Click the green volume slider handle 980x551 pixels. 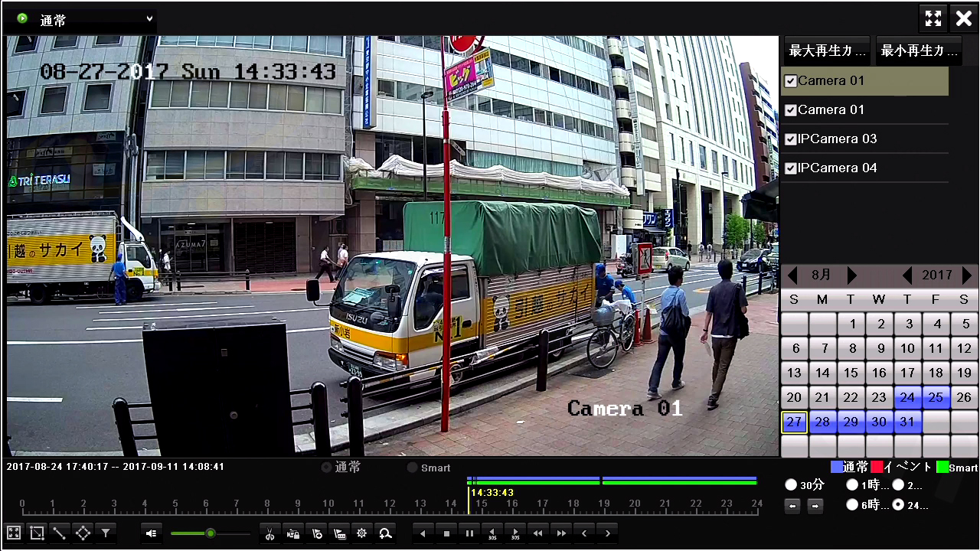click(x=211, y=533)
